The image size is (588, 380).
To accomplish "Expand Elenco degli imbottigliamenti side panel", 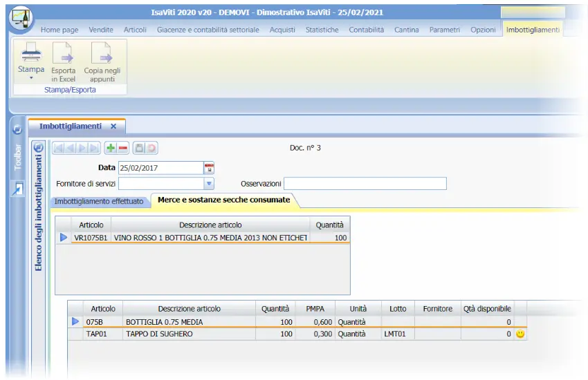I will click(38, 213).
